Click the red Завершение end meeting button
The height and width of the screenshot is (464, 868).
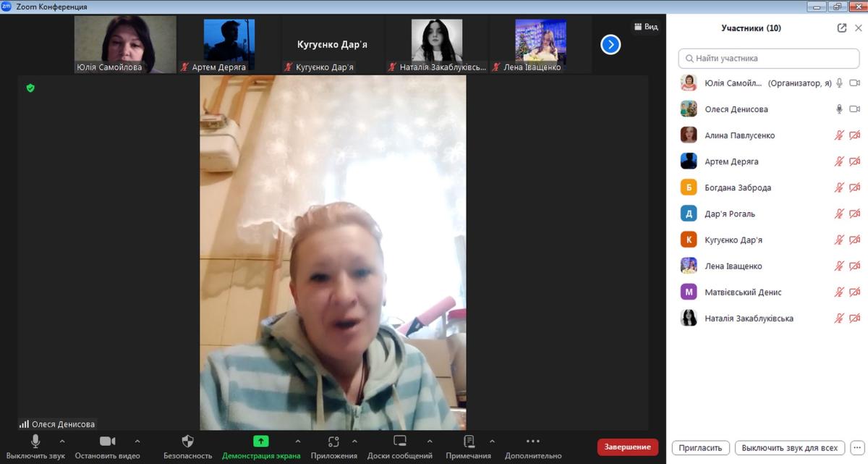(x=628, y=447)
